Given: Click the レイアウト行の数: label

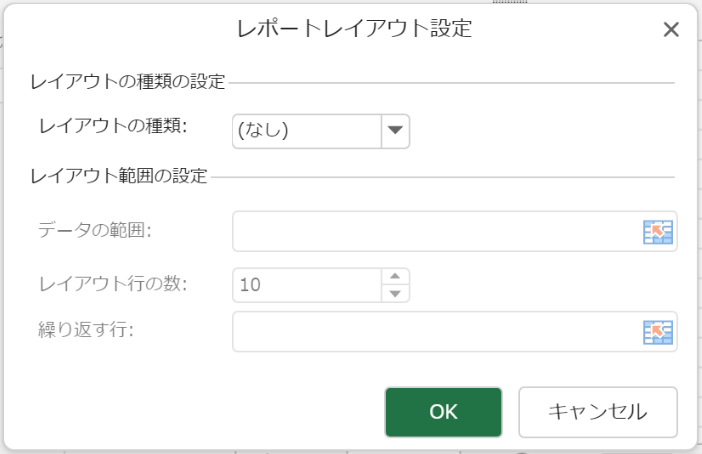Looking at the screenshot, I should pos(113,283).
